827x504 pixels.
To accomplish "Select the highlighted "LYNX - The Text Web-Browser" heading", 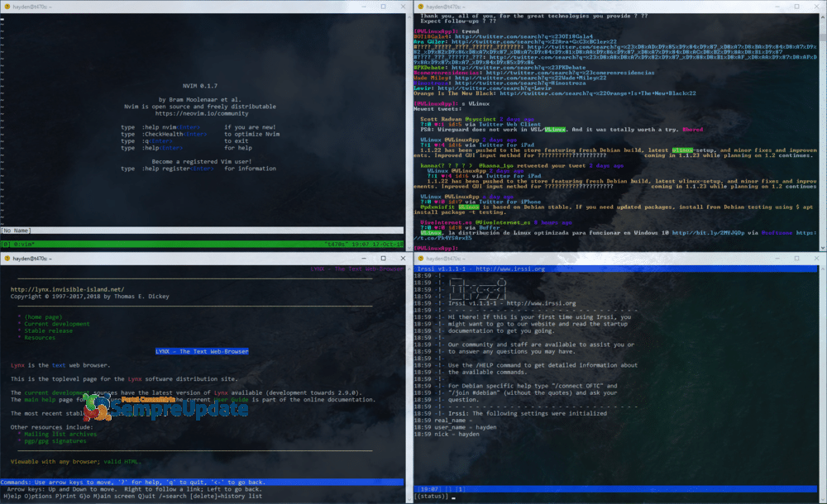I will (202, 351).
